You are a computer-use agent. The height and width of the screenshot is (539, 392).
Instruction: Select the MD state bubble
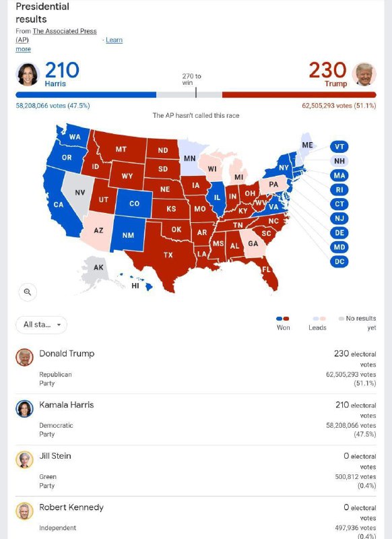point(339,247)
